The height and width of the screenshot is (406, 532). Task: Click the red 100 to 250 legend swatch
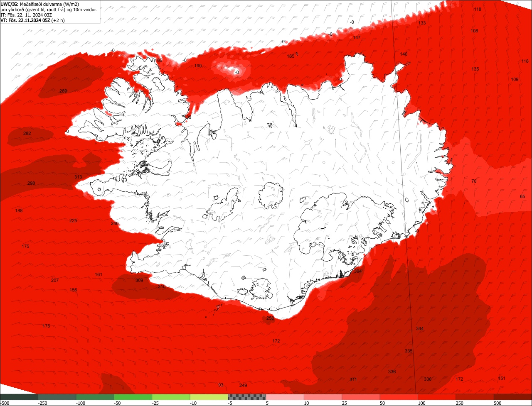coord(436,397)
